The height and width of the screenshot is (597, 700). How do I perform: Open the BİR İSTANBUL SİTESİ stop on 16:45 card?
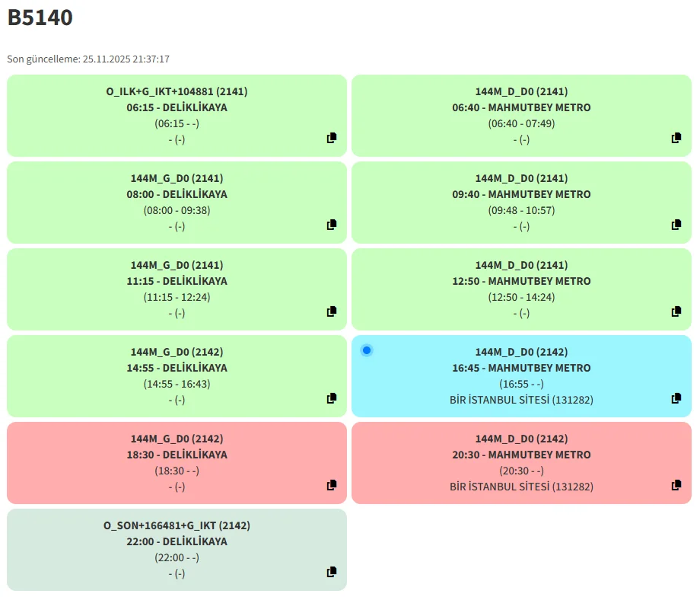(x=521, y=400)
